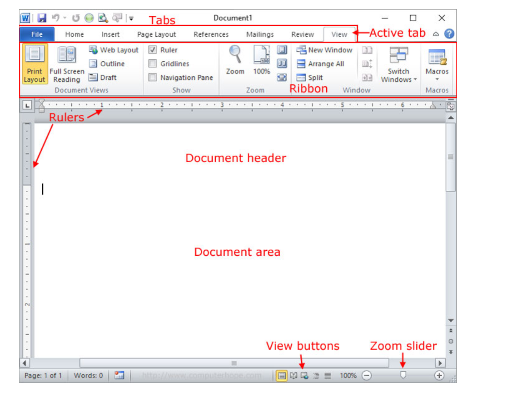The width and height of the screenshot is (532, 398).
Task: Click the Save icon in quick access toolbar
Action: click(x=42, y=18)
